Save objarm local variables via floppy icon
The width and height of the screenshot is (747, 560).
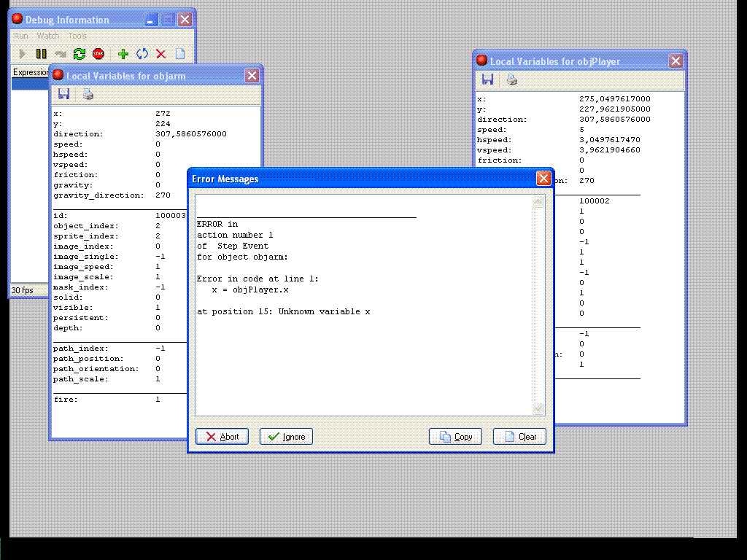click(64, 94)
